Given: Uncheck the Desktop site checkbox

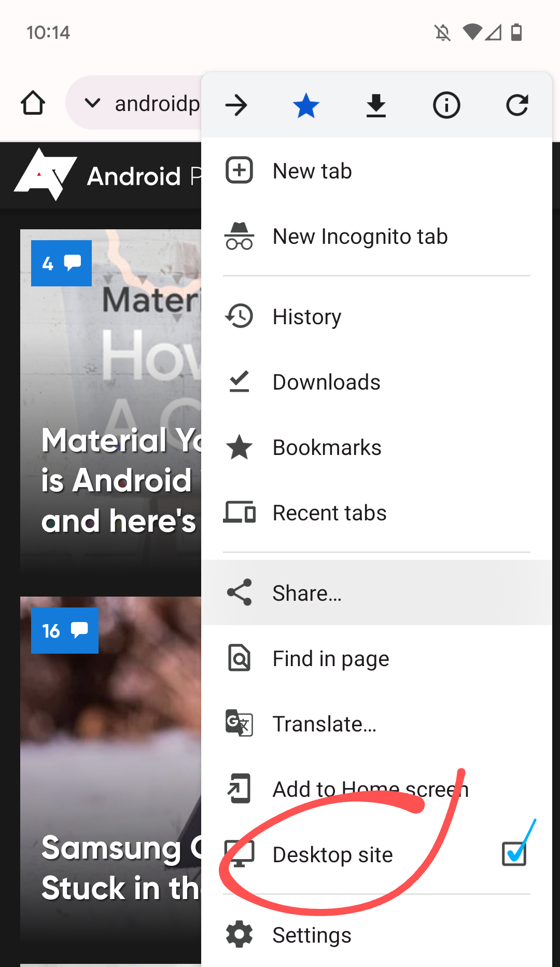Looking at the screenshot, I should point(514,854).
